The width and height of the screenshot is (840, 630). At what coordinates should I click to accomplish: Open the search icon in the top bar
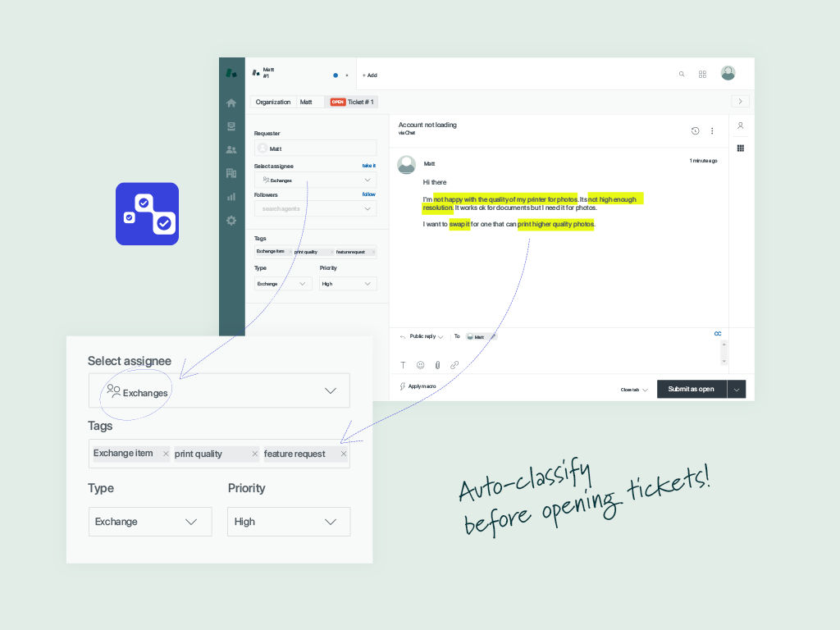[x=681, y=74]
